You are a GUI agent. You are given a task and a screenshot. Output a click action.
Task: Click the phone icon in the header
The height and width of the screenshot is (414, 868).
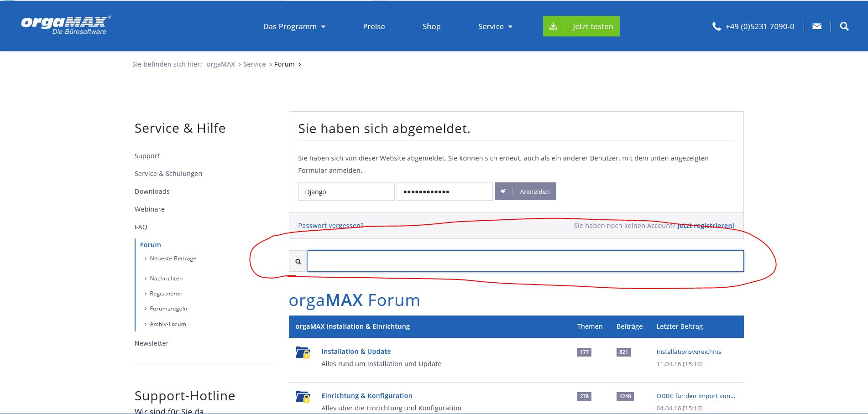click(716, 26)
